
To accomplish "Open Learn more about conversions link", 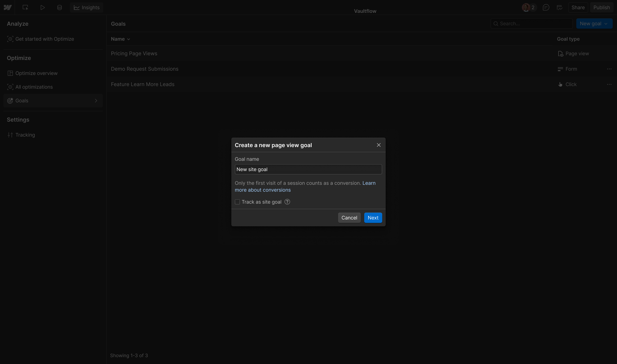I will coord(305,186).
